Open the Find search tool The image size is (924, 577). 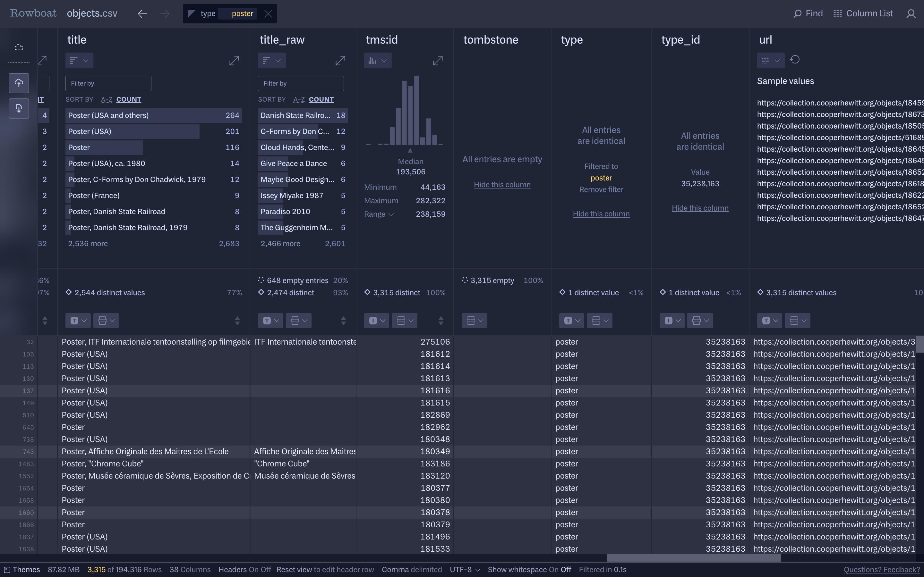tap(808, 14)
